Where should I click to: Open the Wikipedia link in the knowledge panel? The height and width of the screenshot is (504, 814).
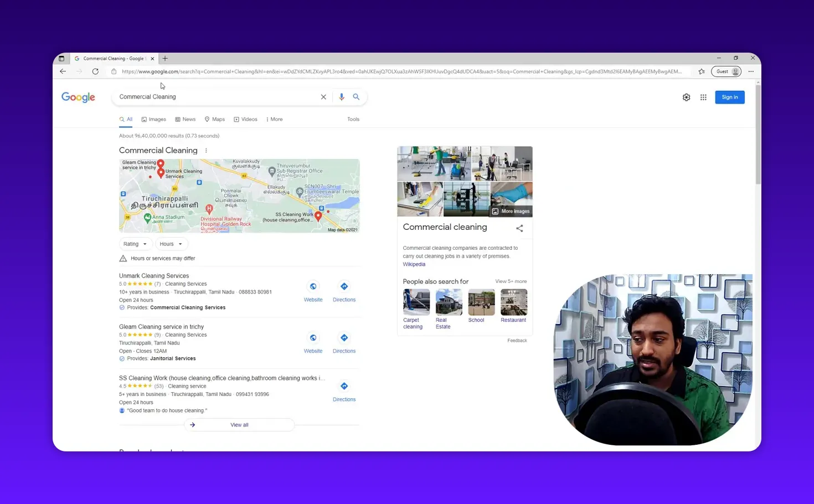click(414, 264)
